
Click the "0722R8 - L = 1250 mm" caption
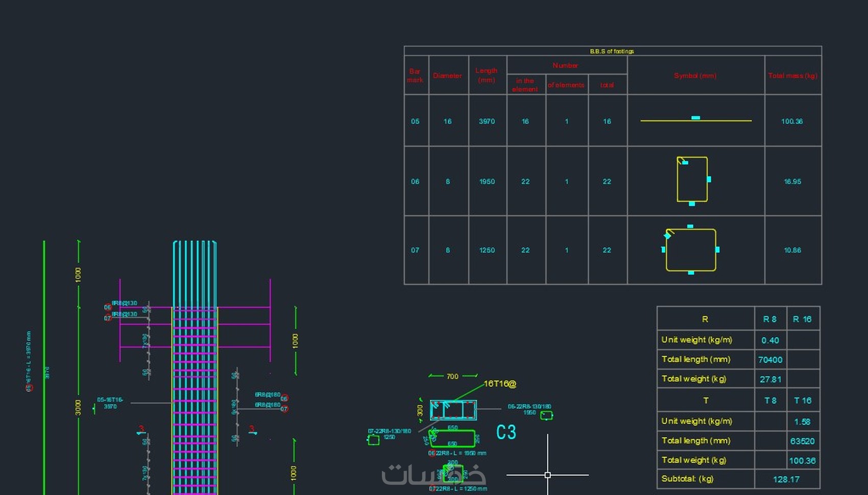[458, 489]
